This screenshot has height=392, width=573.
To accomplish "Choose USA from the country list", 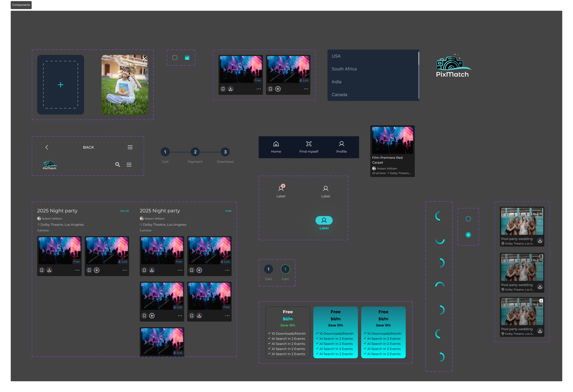I will pyautogui.click(x=373, y=56).
